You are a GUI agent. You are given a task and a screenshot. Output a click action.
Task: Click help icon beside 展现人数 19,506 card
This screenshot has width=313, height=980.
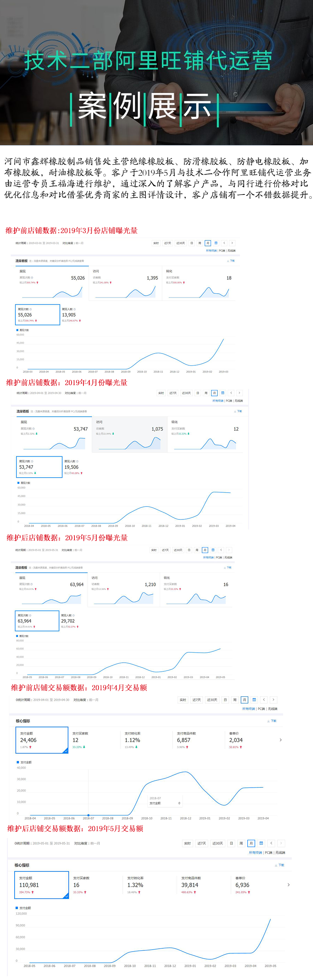77,461
